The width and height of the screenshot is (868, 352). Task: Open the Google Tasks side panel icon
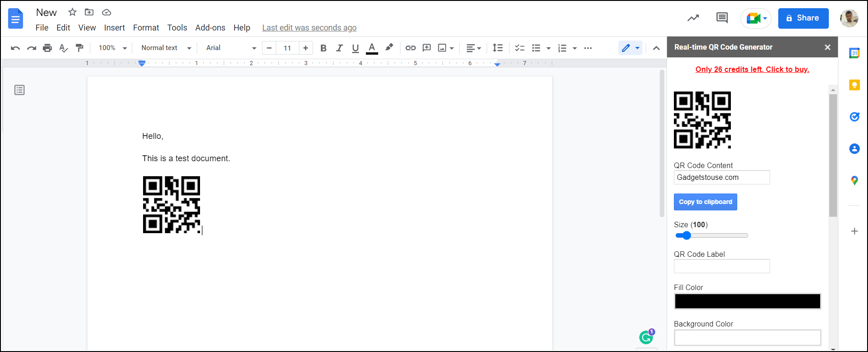(854, 117)
